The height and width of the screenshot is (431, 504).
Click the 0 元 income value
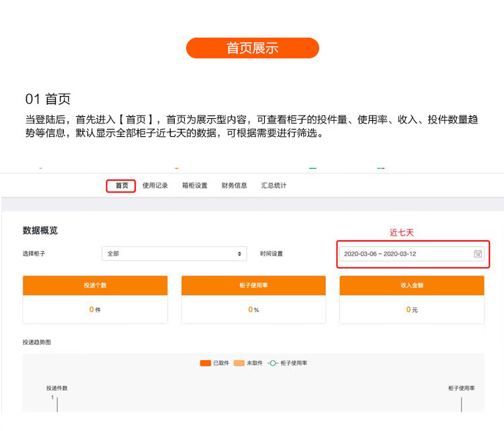click(412, 309)
